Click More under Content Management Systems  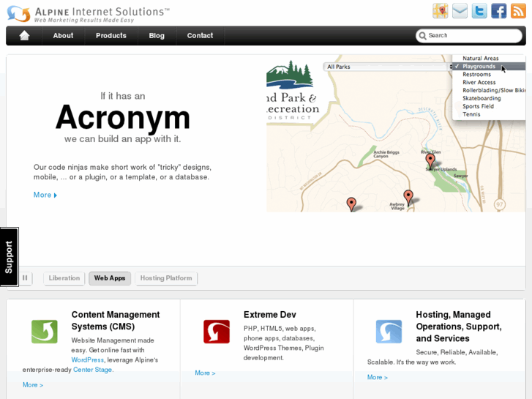point(33,385)
